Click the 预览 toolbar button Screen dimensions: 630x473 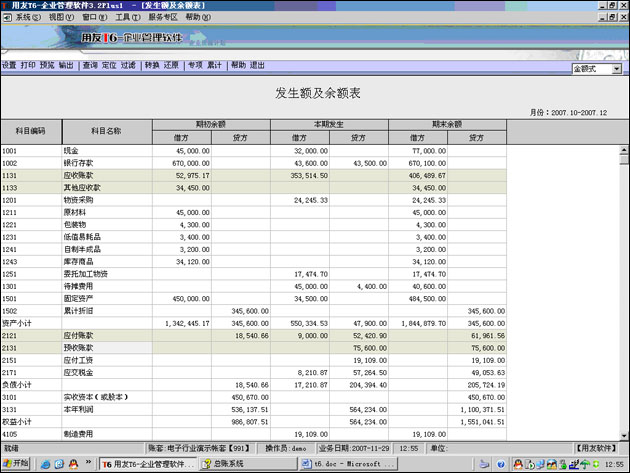[x=47, y=65]
